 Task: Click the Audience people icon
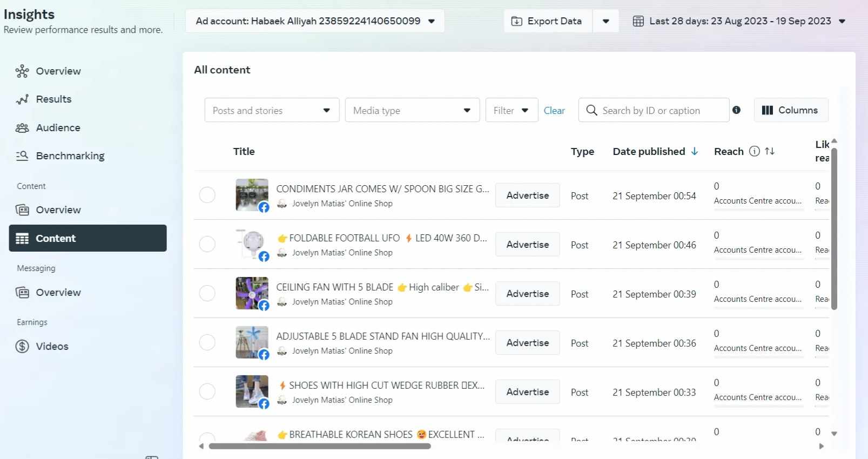coord(22,128)
